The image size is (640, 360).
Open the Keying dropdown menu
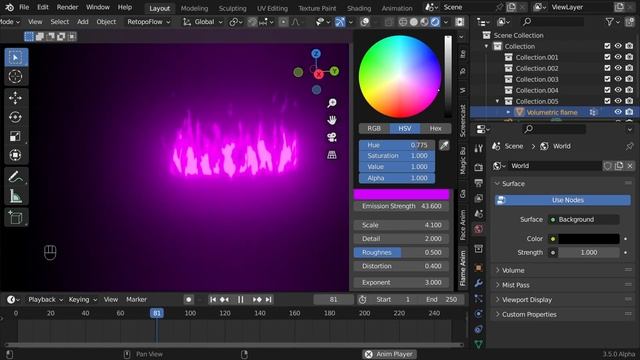pos(82,300)
